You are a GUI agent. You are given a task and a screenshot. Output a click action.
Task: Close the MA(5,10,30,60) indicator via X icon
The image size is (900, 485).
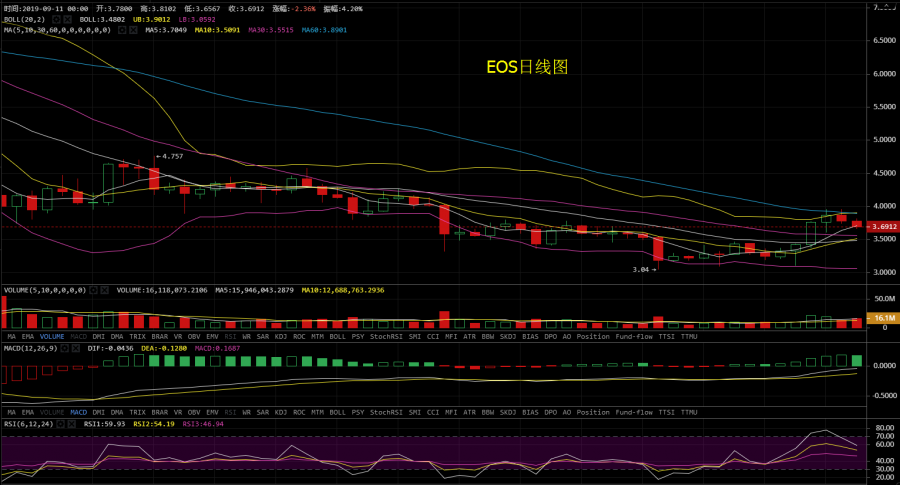click(133, 30)
